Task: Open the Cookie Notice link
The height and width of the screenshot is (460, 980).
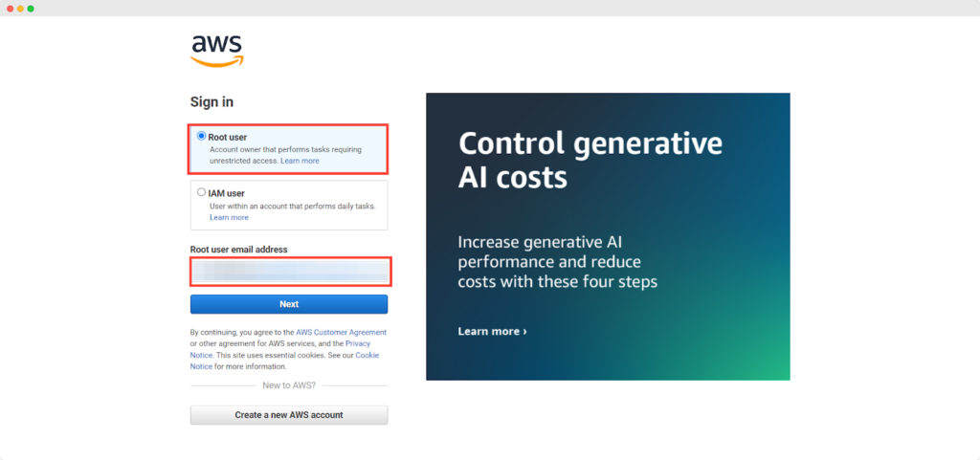Action: (x=367, y=355)
